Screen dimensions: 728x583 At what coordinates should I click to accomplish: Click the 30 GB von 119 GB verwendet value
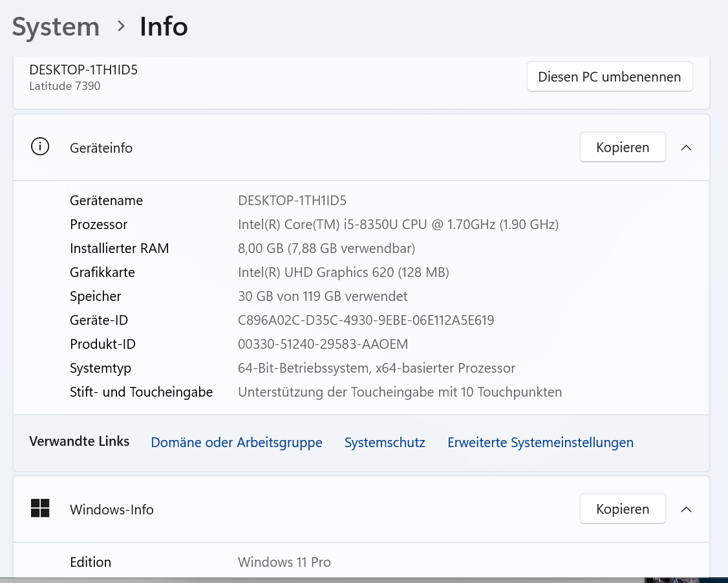(323, 296)
